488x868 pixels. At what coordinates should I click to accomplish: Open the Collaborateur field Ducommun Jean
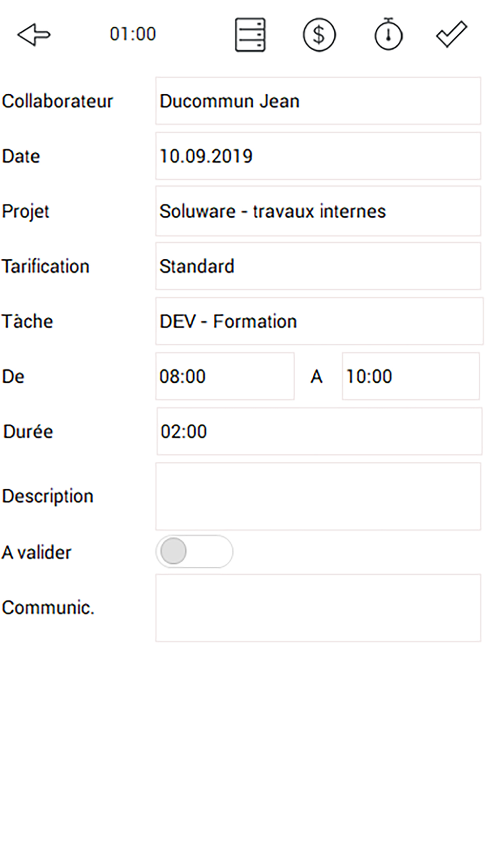(318, 101)
